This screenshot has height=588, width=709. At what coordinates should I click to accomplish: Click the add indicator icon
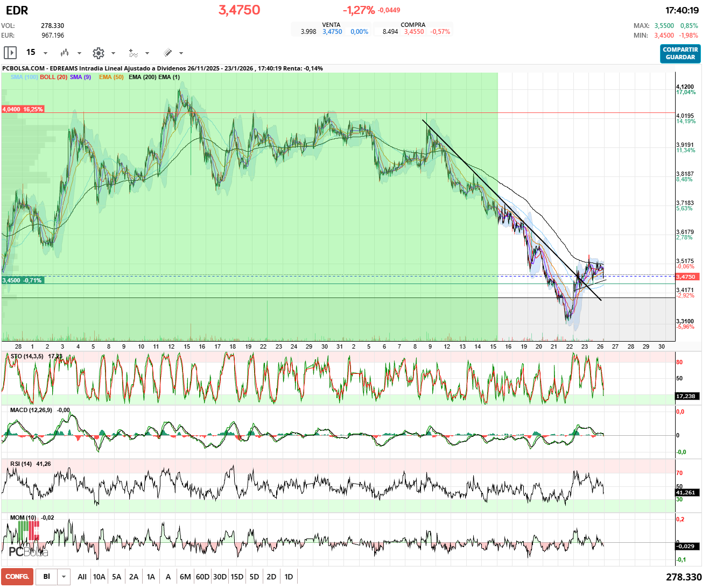click(x=133, y=53)
